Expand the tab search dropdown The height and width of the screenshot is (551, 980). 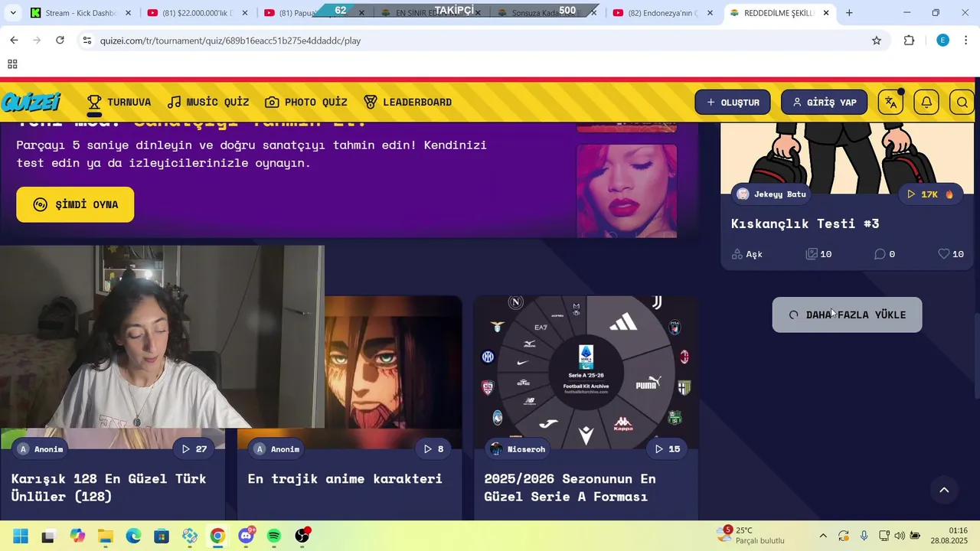(13, 13)
